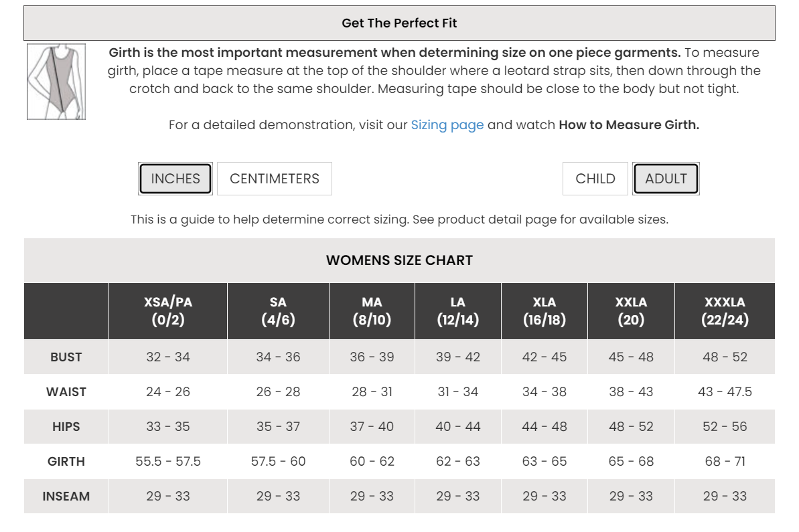Screen dimensions: 799x532
Task: Click the WOMENS SIZE CHART title
Action: [x=399, y=260]
